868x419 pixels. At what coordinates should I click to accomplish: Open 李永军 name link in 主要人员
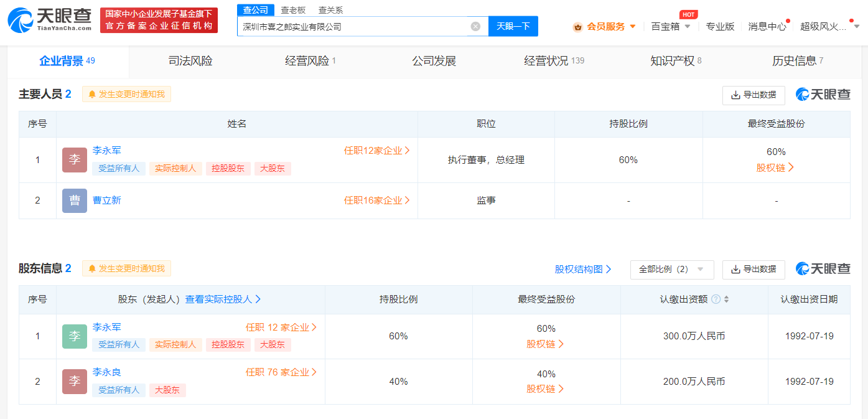point(107,150)
